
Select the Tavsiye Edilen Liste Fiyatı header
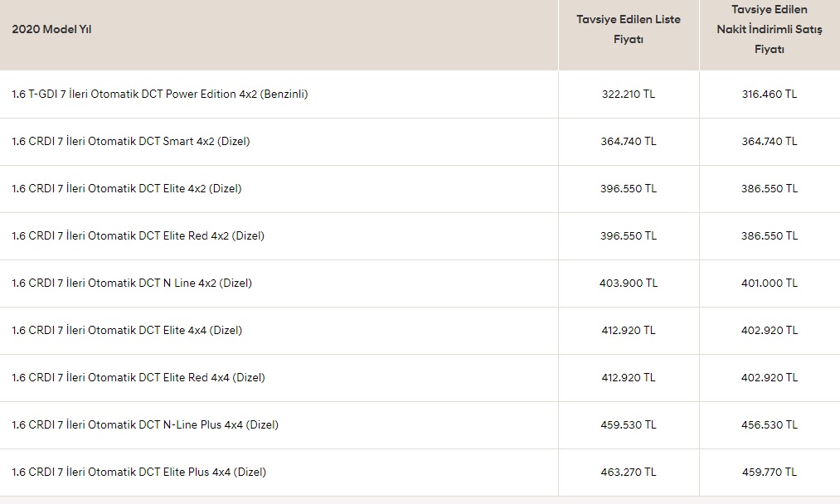tap(629, 30)
